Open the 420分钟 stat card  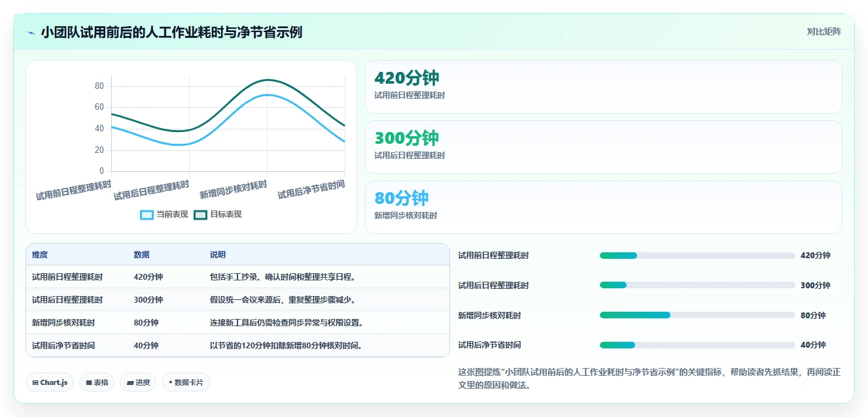603,87
